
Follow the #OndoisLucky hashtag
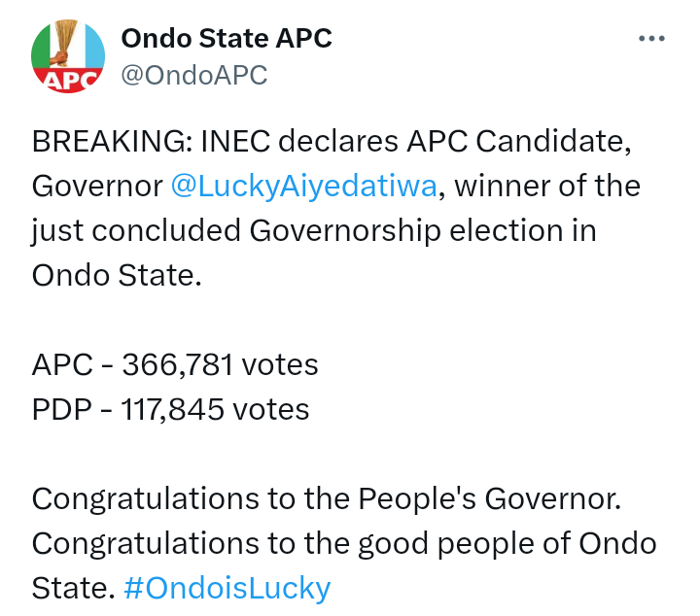(x=227, y=588)
